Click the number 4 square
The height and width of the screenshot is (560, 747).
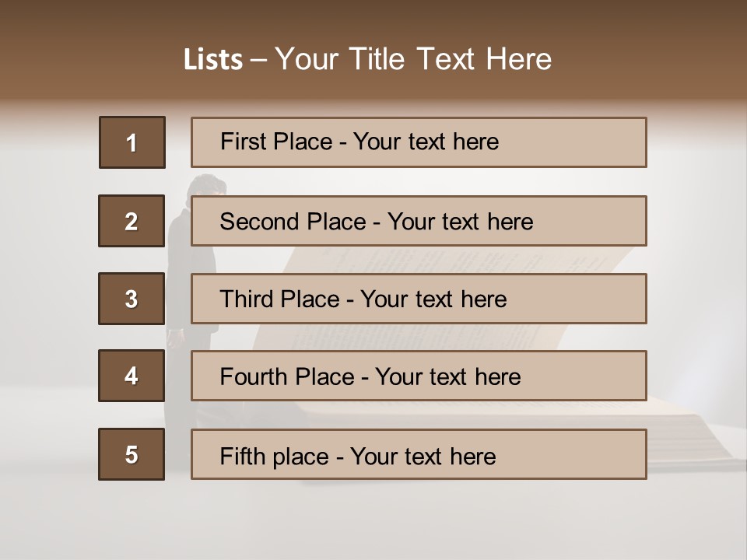[132, 376]
